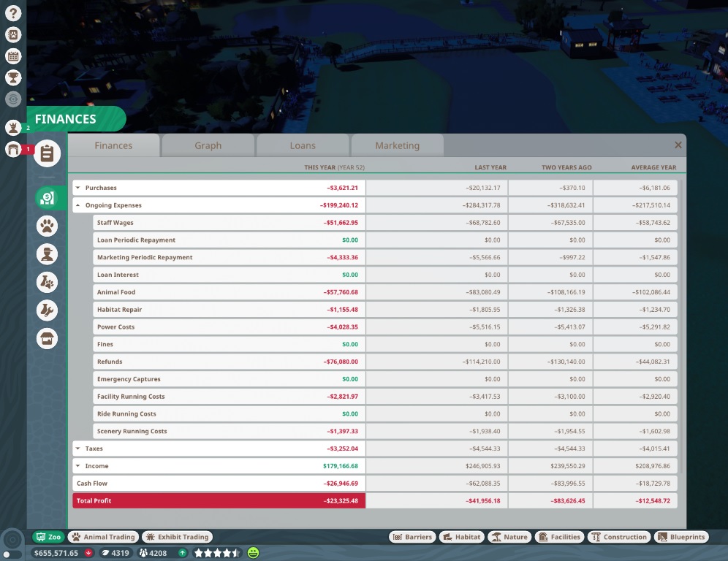Expand the Taxes row arrow
Screen dimensions: 728x561
(x=78, y=449)
